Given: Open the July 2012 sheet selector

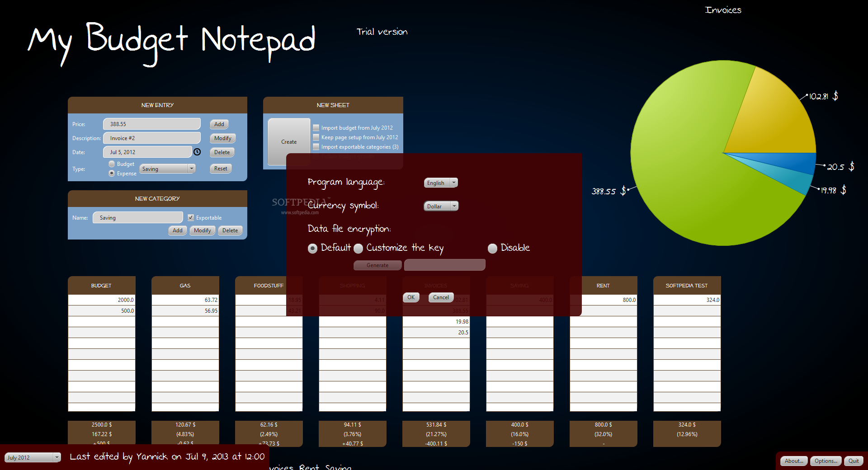Looking at the screenshot, I should pos(33,457).
